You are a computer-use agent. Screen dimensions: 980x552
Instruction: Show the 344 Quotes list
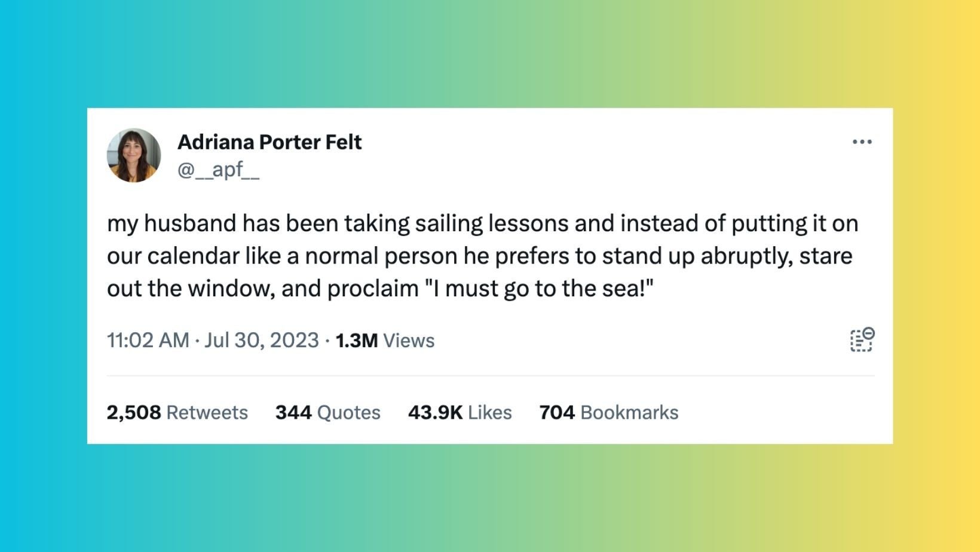pyautogui.click(x=327, y=413)
